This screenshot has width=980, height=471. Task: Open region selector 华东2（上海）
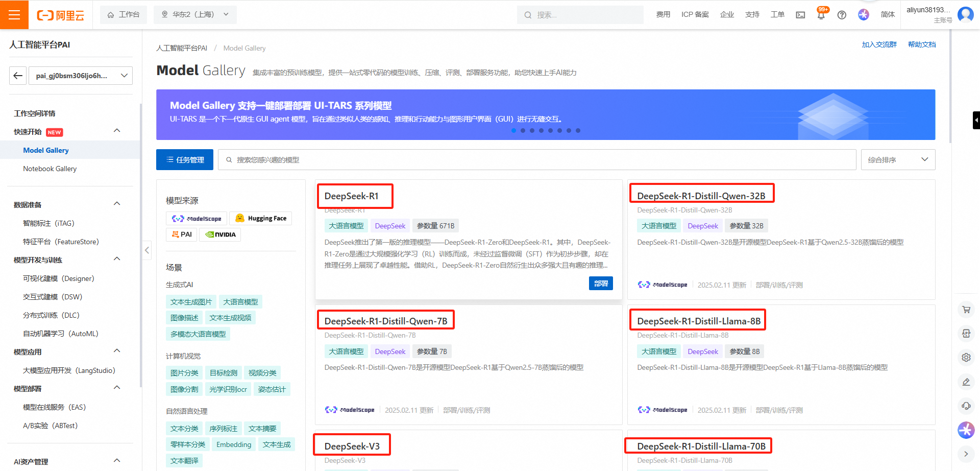195,14
